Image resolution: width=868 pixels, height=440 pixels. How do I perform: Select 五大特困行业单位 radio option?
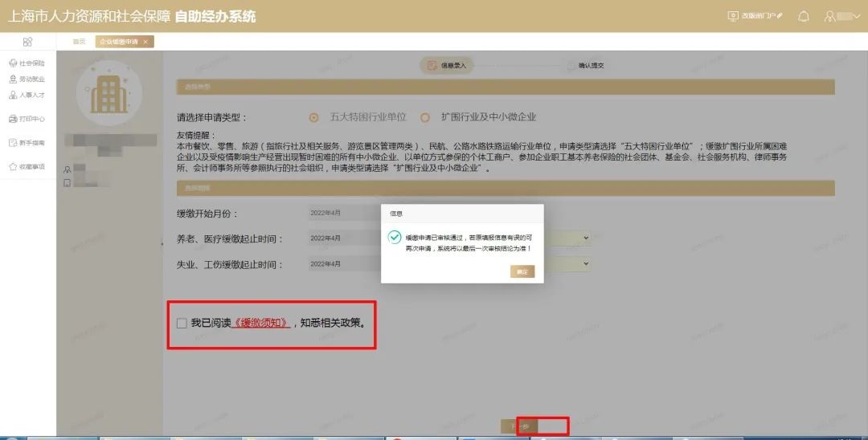(x=314, y=117)
